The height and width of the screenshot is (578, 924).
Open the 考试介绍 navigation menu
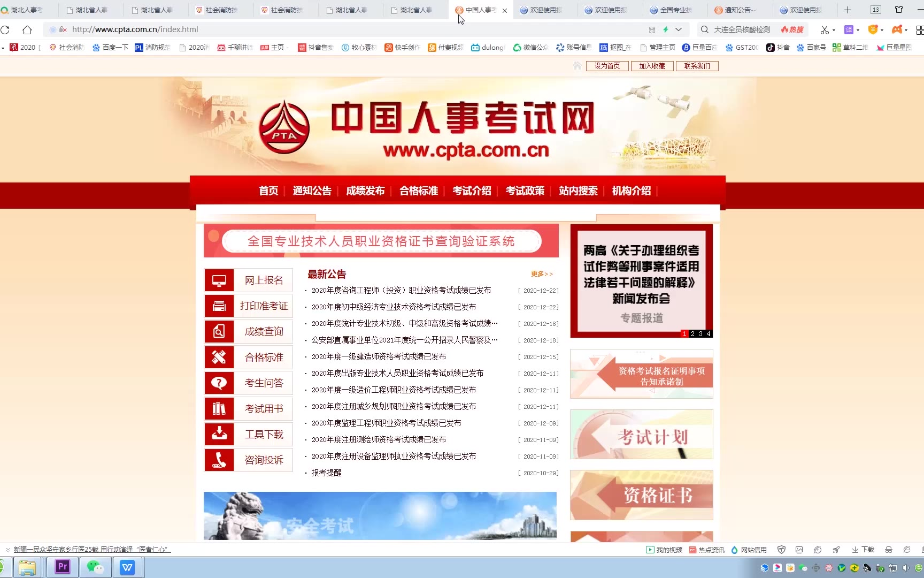coord(472,191)
